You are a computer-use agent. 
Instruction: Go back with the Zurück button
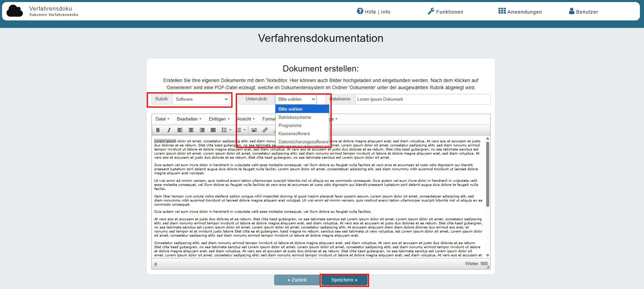click(297, 280)
